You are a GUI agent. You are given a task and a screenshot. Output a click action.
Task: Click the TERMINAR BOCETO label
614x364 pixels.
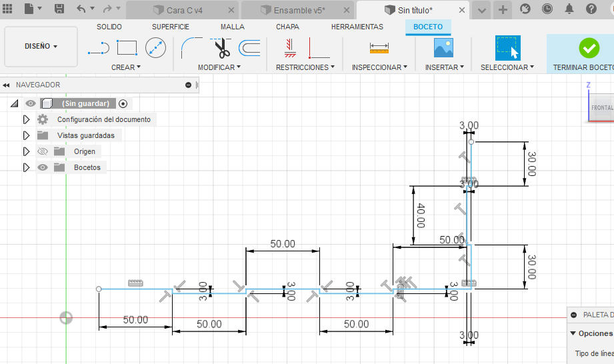[583, 67]
